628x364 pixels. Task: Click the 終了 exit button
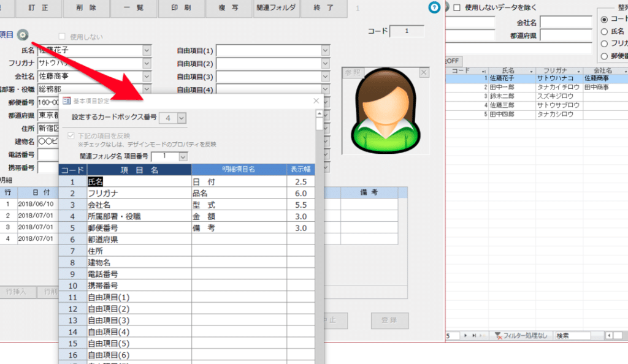[323, 9]
